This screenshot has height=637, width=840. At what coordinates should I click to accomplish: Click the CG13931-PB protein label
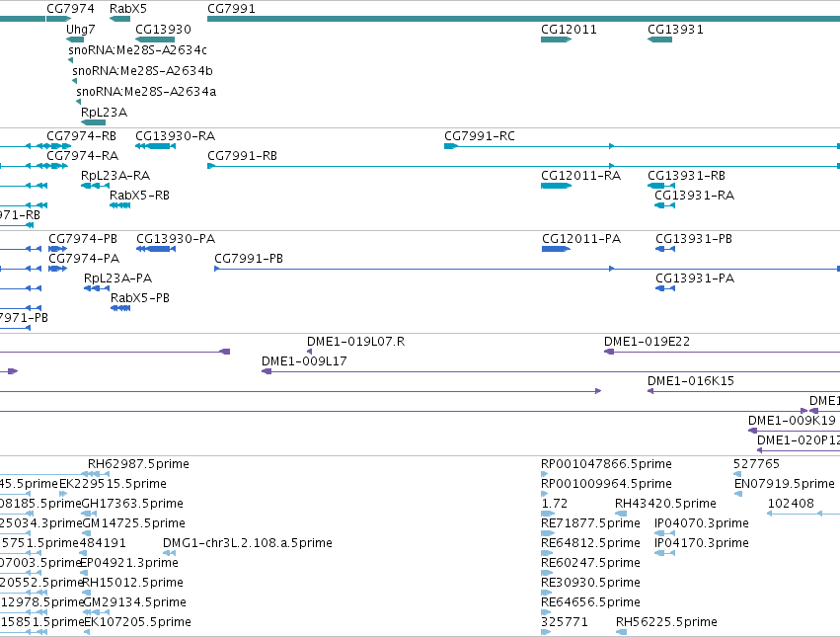click(694, 239)
